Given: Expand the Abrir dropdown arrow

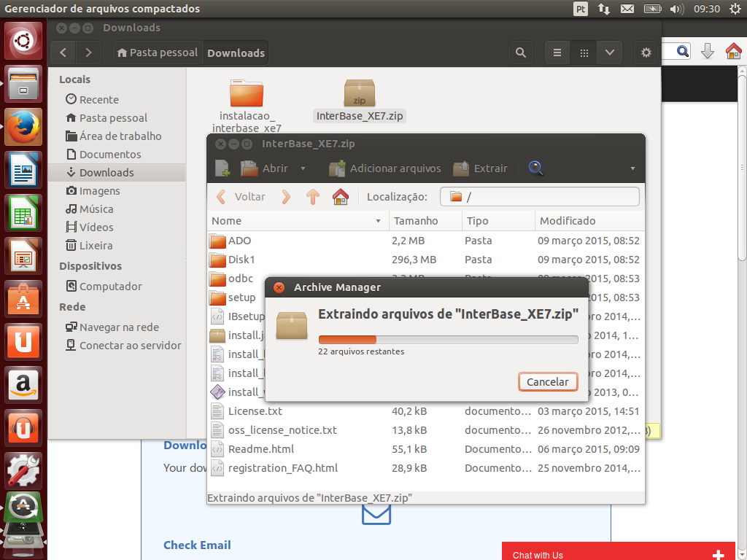Looking at the screenshot, I should pyautogui.click(x=303, y=168).
